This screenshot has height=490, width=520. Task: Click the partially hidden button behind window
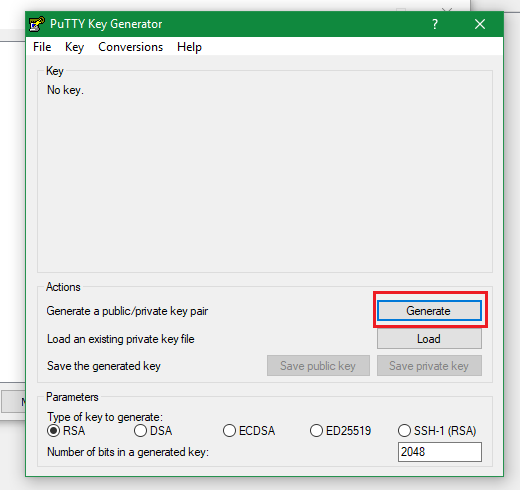13,402
